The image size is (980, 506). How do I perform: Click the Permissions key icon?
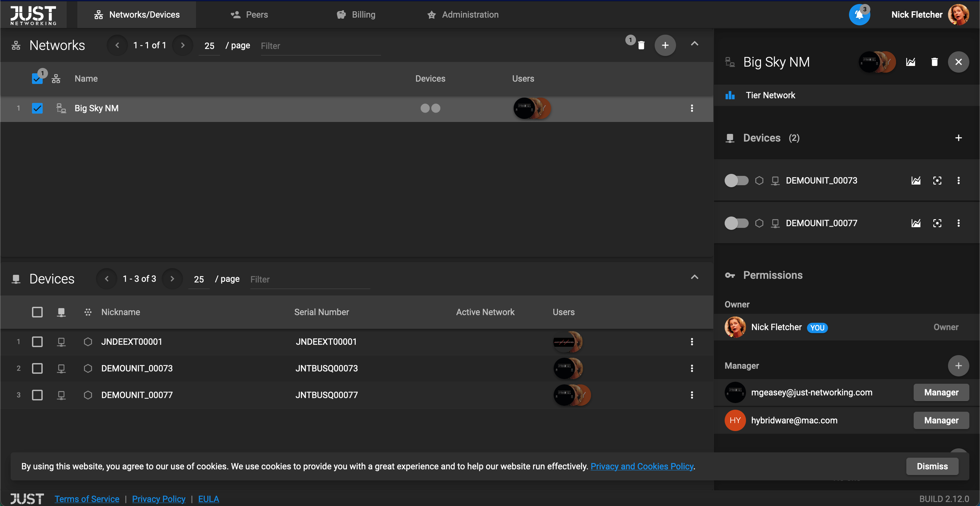click(730, 275)
